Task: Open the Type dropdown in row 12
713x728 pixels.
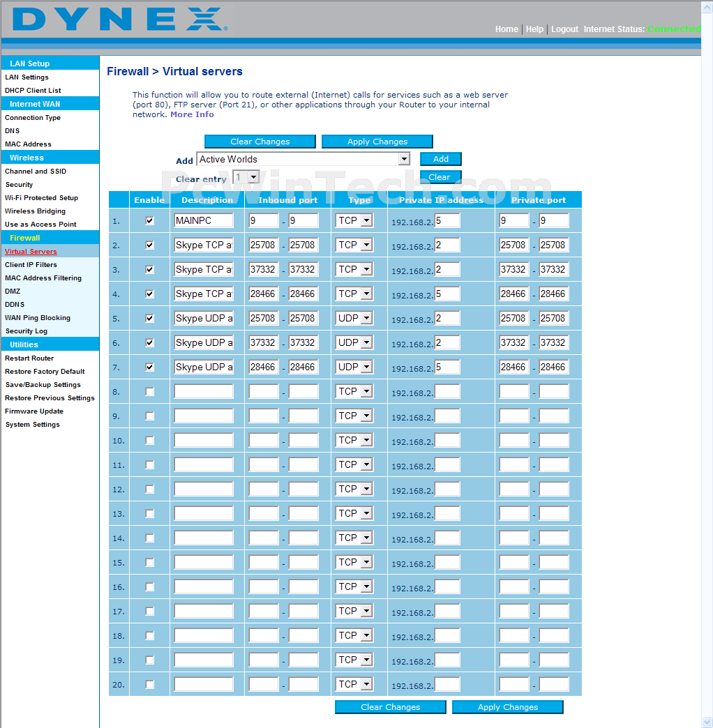Action: pyautogui.click(x=354, y=490)
